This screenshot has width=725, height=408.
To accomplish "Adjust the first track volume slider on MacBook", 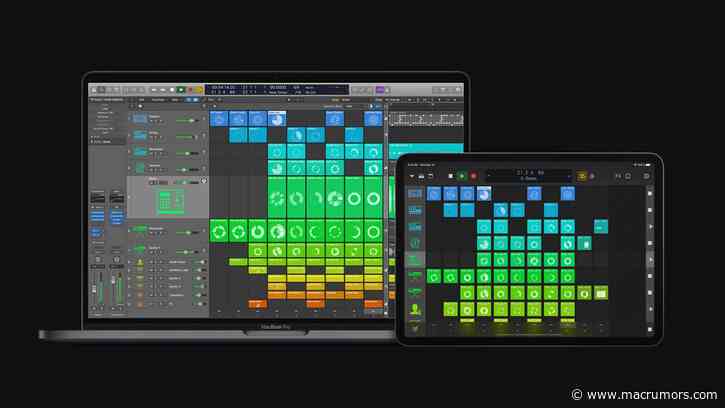I will 186,121.
